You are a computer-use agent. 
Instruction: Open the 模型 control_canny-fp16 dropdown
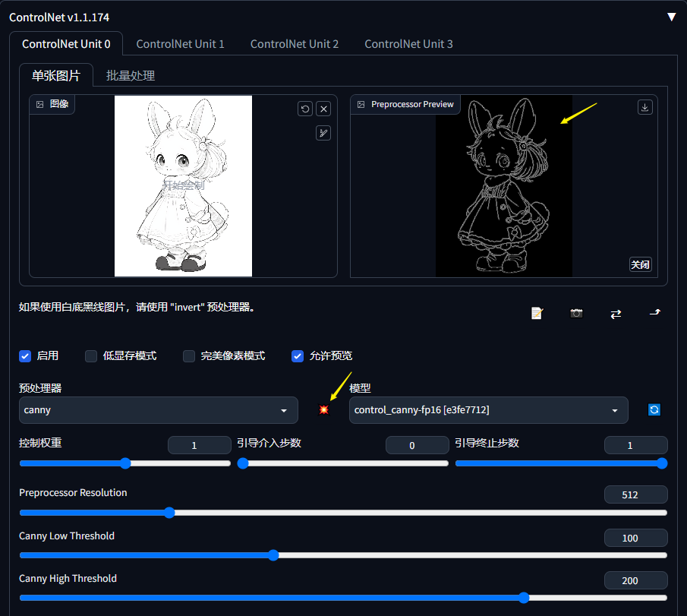point(489,410)
